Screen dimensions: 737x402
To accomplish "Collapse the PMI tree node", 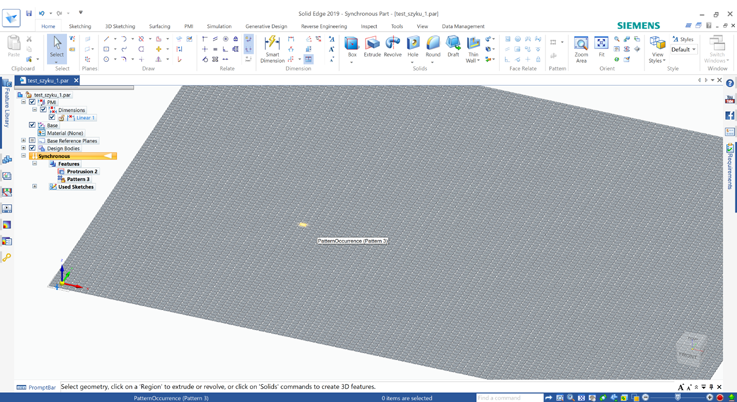I will click(23, 102).
